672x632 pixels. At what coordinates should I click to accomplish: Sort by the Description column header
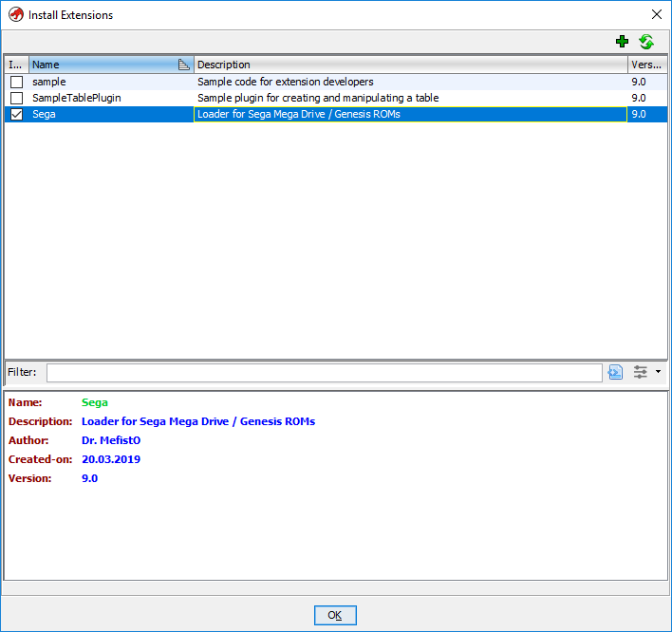click(411, 65)
